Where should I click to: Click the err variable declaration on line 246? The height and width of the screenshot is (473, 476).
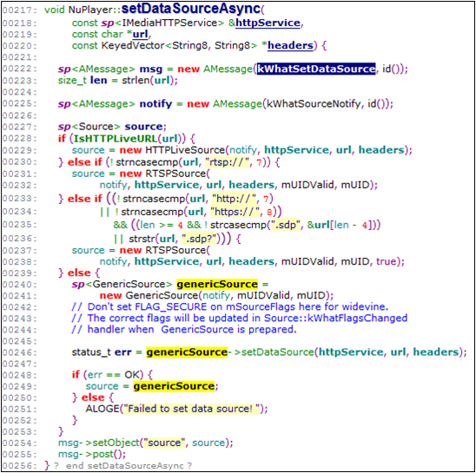coord(123,352)
